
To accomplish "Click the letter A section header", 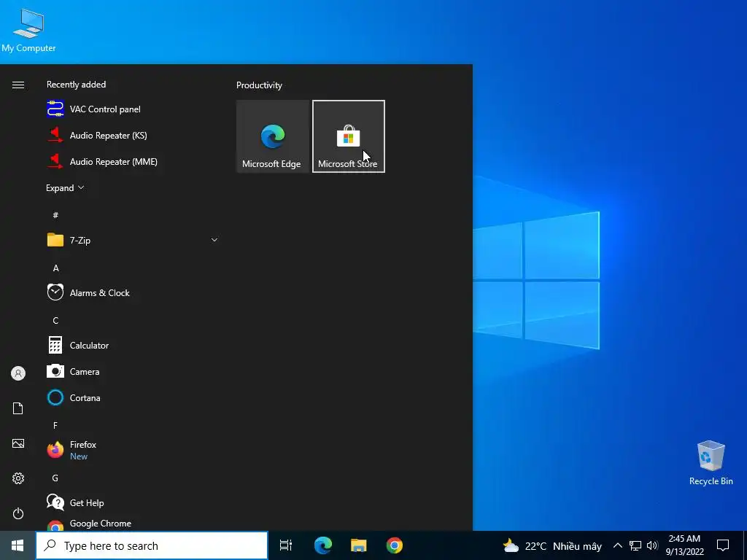I will tap(55, 268).
